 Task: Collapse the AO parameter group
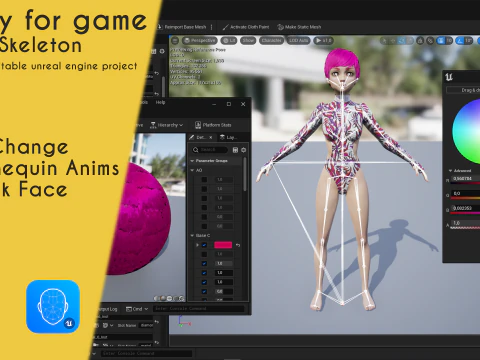(192, 170)
